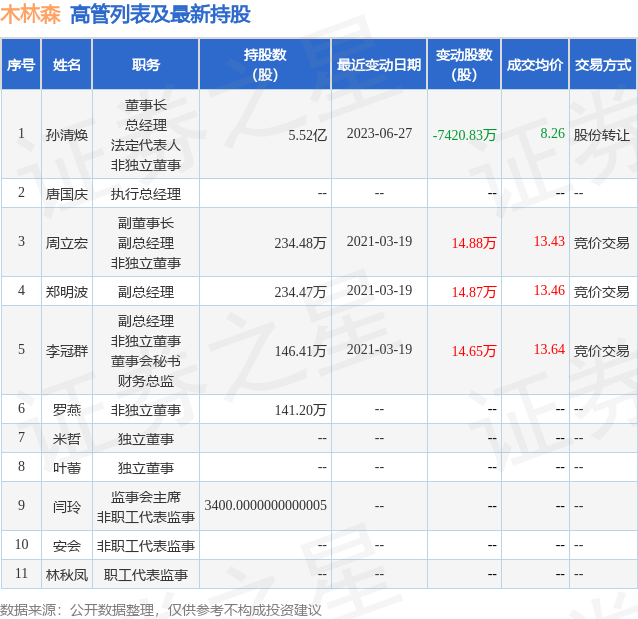Click the change value 14.65万
The width and height of the screenshot is (638, 619).
[474, 351]
